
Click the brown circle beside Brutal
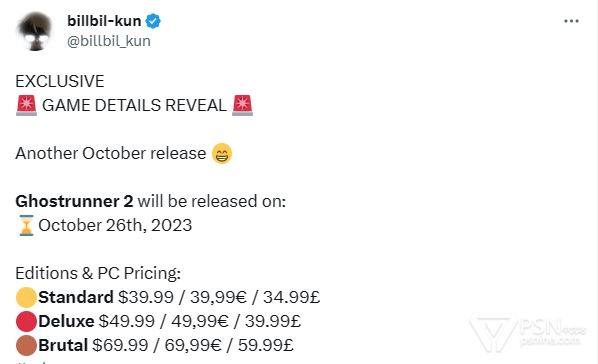[x=26, y=345]
